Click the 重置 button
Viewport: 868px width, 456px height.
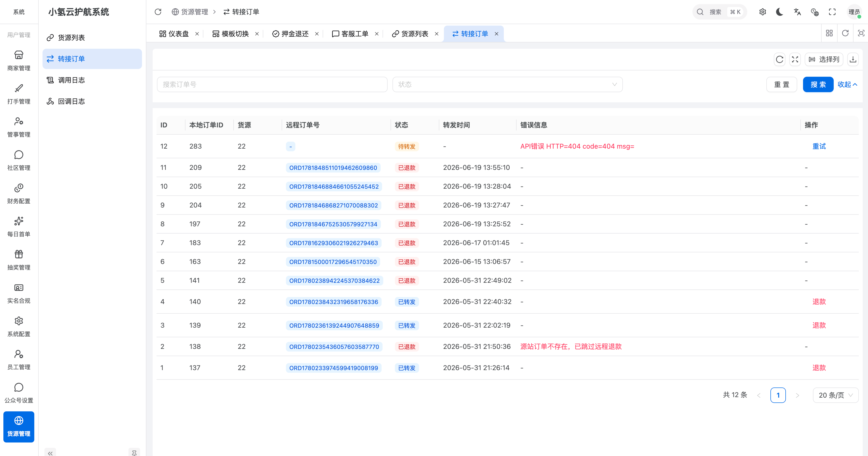click(x=782, y=84)
